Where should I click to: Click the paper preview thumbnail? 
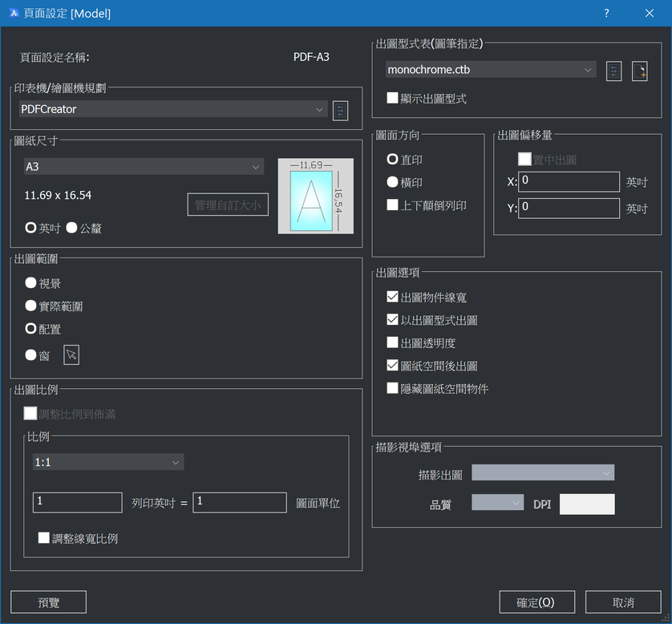tap(316, 196)
